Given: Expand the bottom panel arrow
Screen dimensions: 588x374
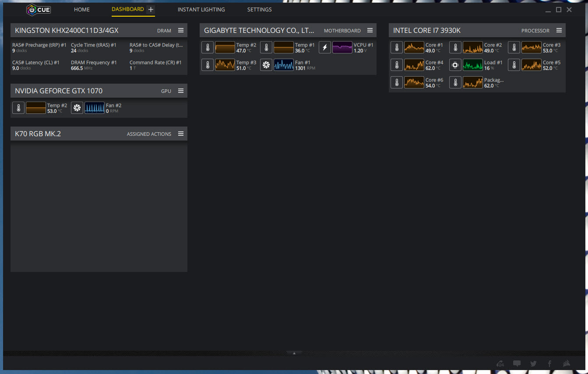Looking at the screenshot, I should (x=294, y=353).
